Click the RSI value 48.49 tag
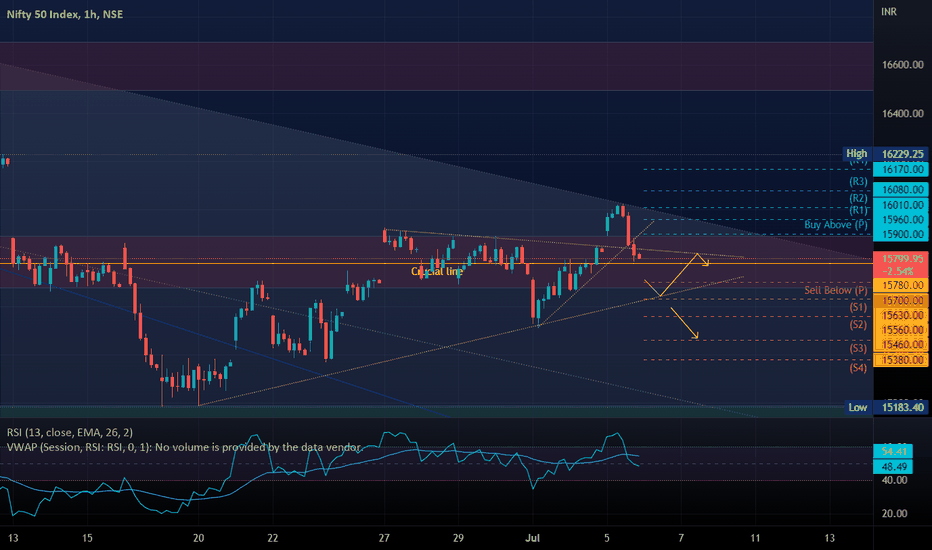The image size is (932, 550). [x=893, y=467]
